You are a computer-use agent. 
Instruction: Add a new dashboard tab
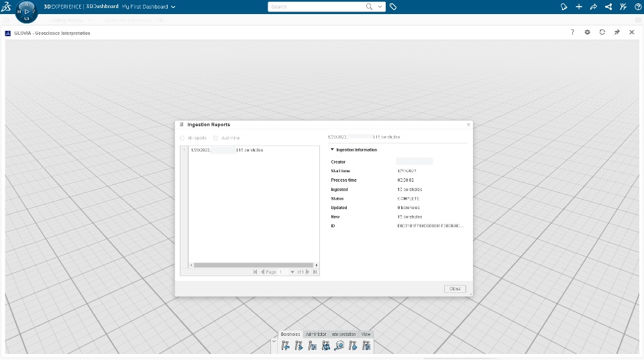pyautogui.click(x=161, y=20)
